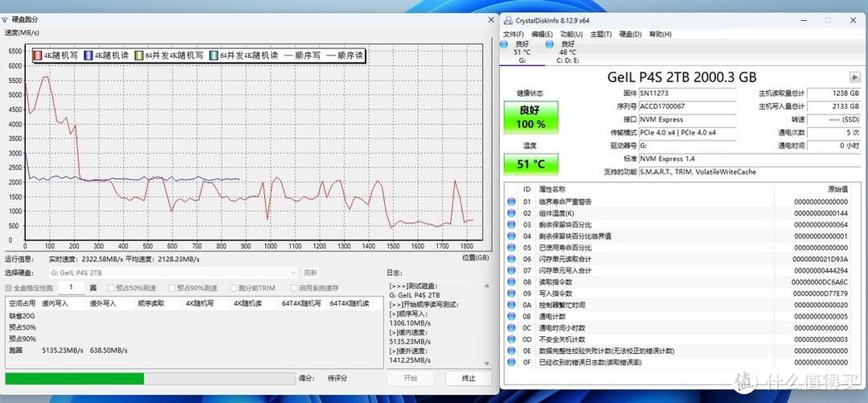Open the 选择硬盘 dropdown showing G: GeIL P4S 2TB
Viewport: 868px width, 403px height.
(x=173, y=272)
